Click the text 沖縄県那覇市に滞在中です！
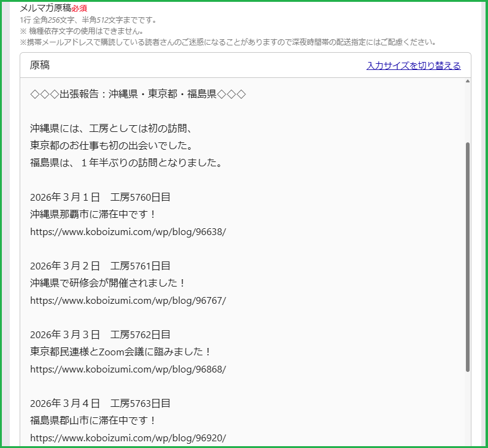488x448 pixels. [x=93, y=214]
